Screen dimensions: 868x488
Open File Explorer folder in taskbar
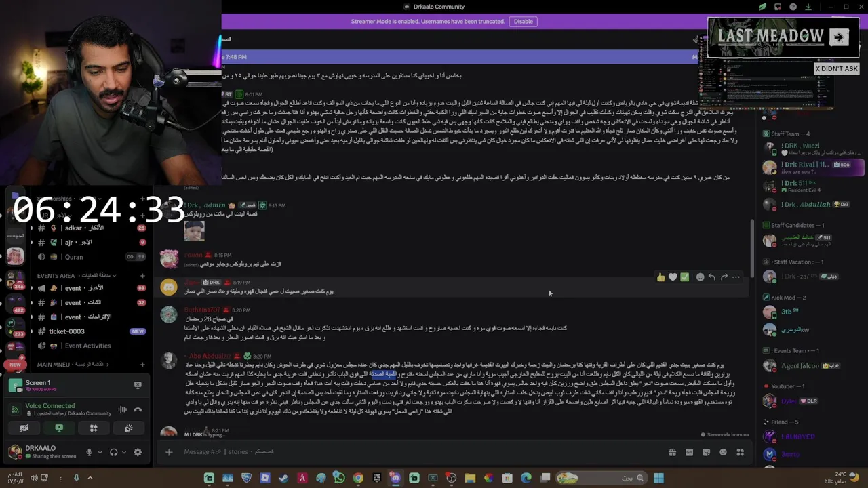tap(470, 478)
